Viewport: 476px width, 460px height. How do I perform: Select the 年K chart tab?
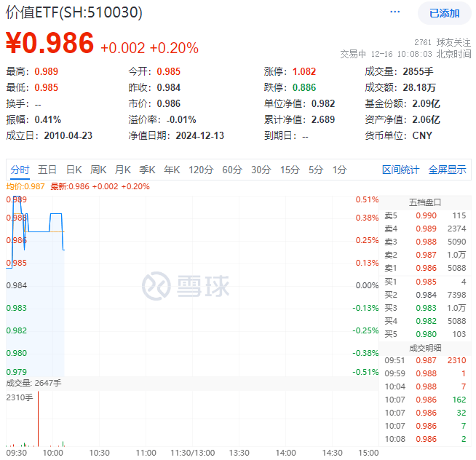[172, 170]
